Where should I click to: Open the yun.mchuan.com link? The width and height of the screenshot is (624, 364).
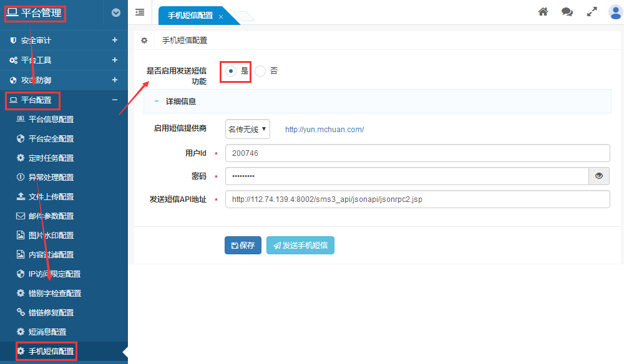click(324, 130)
